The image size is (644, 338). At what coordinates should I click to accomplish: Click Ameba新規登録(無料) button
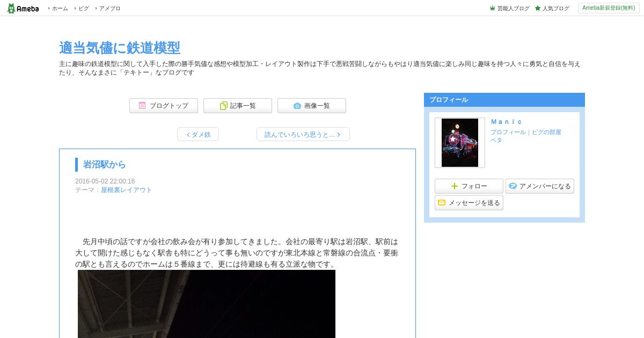coord(609,8)
